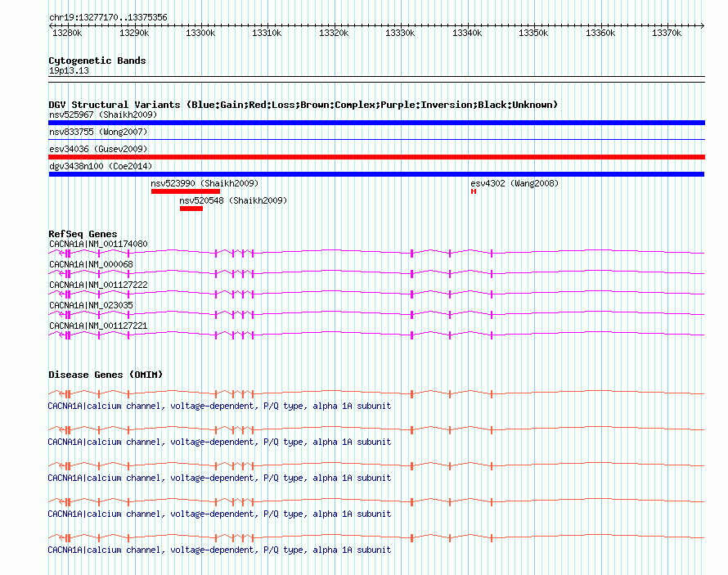728x575 pixels.
Task: Open the Disease Genes (OMIM) track title
Action: point(106,375)
